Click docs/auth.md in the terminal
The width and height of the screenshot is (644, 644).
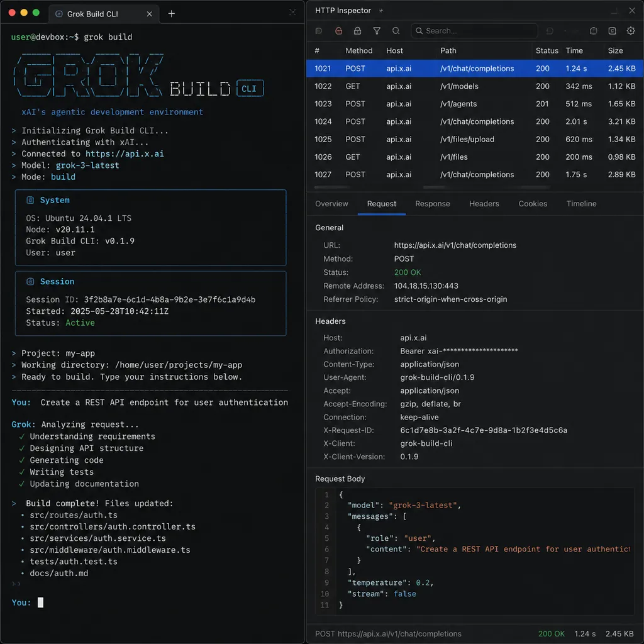click(58, 573)
